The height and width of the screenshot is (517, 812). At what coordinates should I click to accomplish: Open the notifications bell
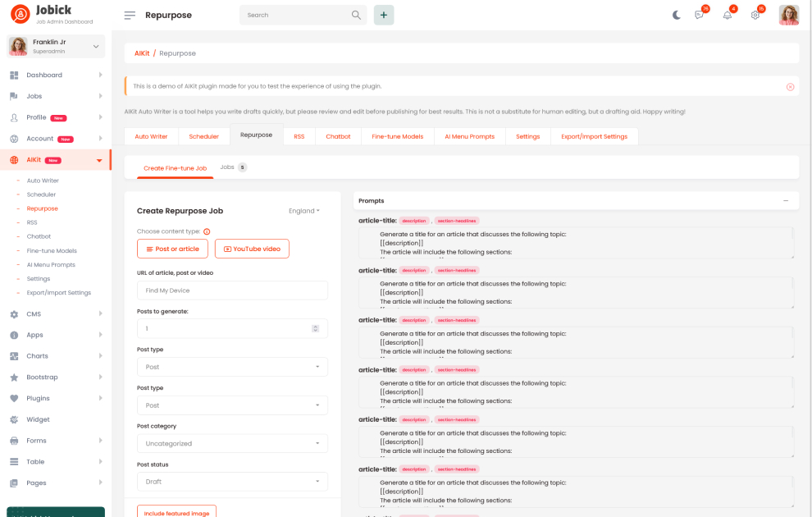point(728,15)
